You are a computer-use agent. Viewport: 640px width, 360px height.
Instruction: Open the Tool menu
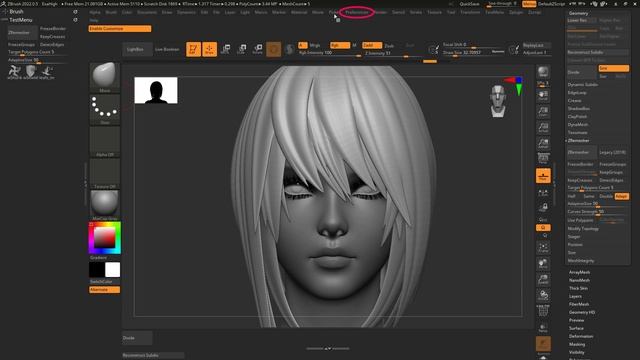coord(451,12)
